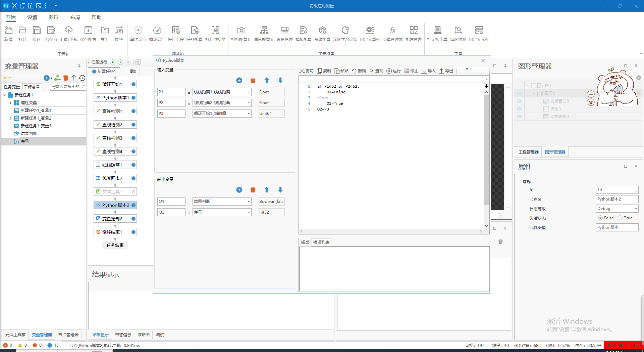Screen dimensions: 644x352
Task: Switch to 工程管理器 tab
Action: tap(529, 152)
